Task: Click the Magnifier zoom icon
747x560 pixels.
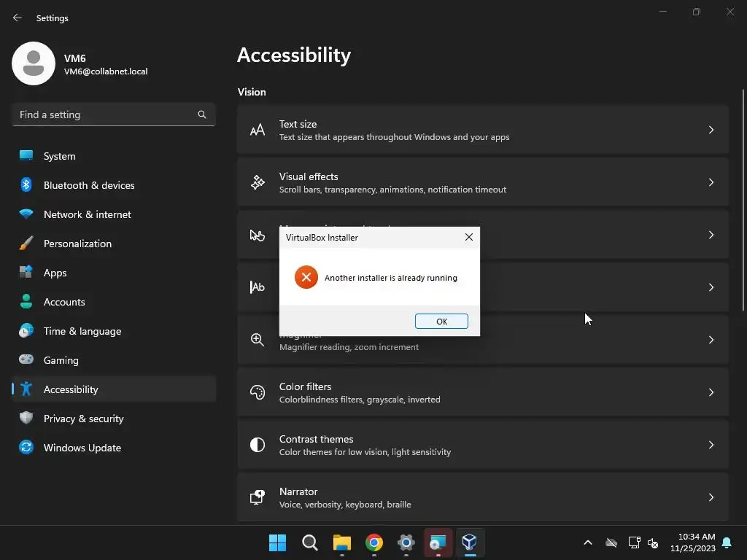Action: tap(258, 340)
